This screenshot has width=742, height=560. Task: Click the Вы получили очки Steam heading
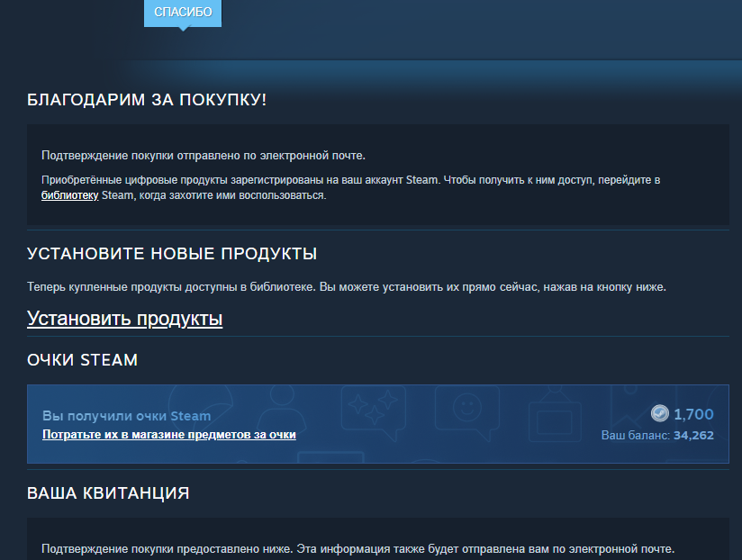click(126, 416)
